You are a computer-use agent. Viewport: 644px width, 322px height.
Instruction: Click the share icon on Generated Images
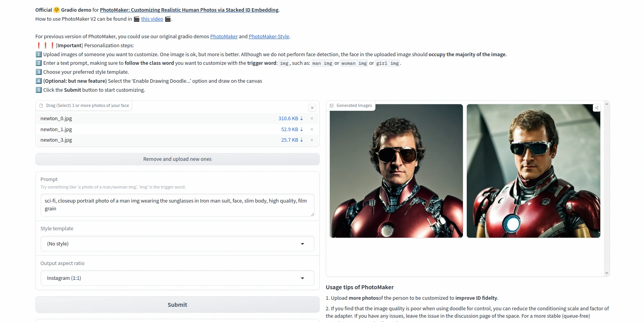pos(596,108)
